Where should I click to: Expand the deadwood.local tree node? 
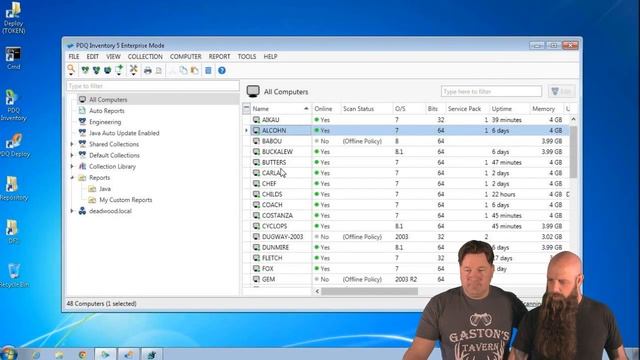click(x=72, y=211)
